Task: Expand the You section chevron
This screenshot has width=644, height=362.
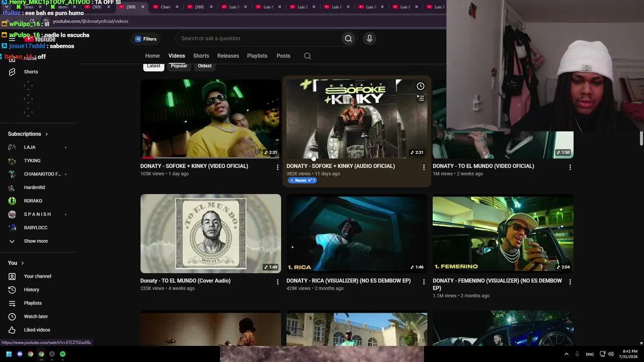Action: tap(22, 263)
